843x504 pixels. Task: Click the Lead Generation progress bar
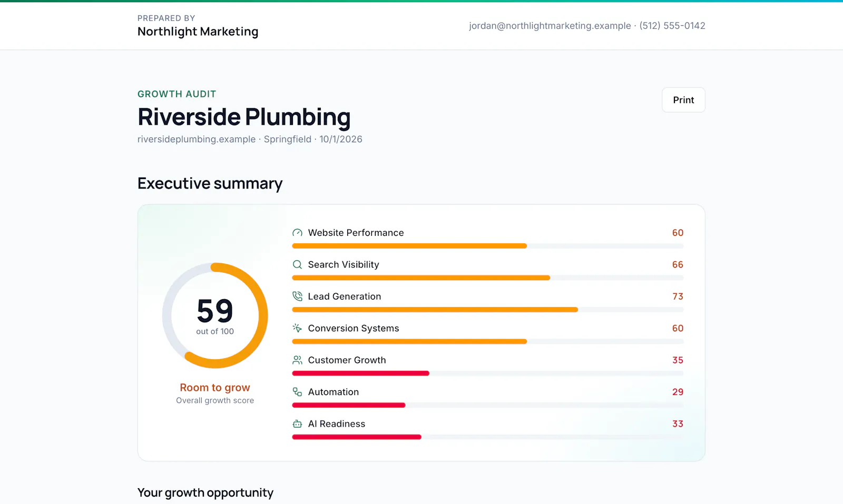click(x=488, y=310)
